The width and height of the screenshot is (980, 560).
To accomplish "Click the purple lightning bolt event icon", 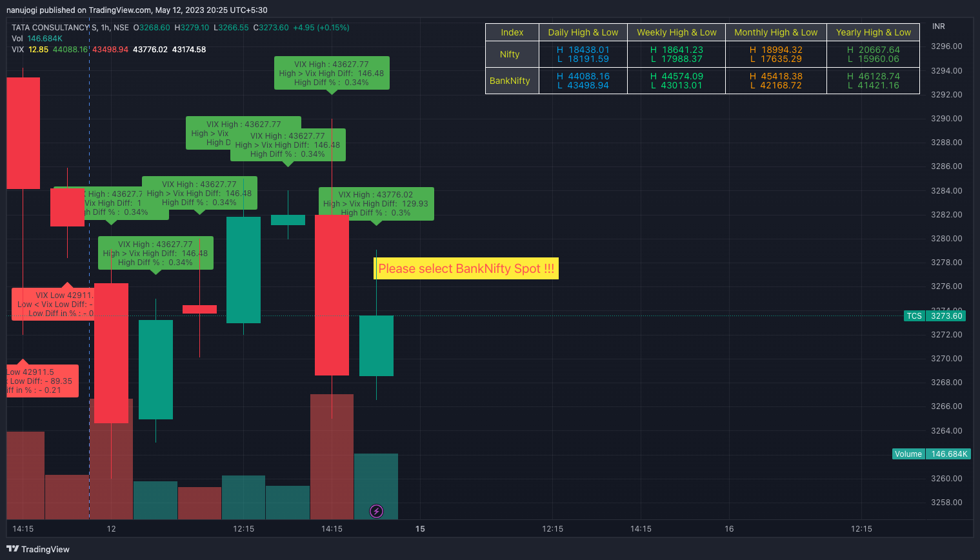I will [376, 512].
